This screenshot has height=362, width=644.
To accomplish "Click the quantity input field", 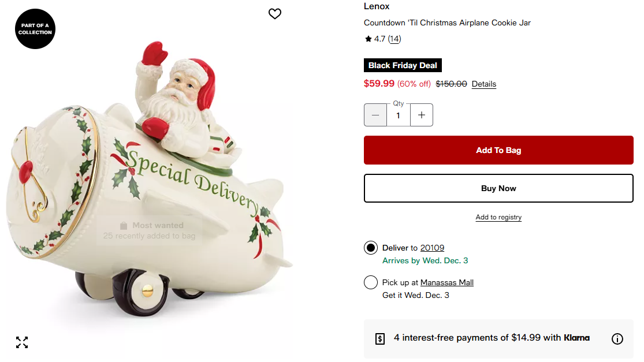I will click(x=399, y=115).
